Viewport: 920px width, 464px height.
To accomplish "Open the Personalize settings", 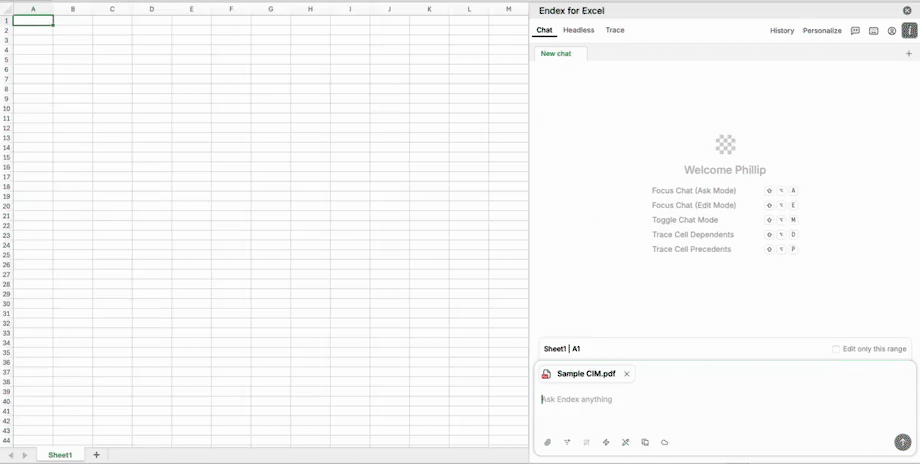I will click(x=822, y=31).
